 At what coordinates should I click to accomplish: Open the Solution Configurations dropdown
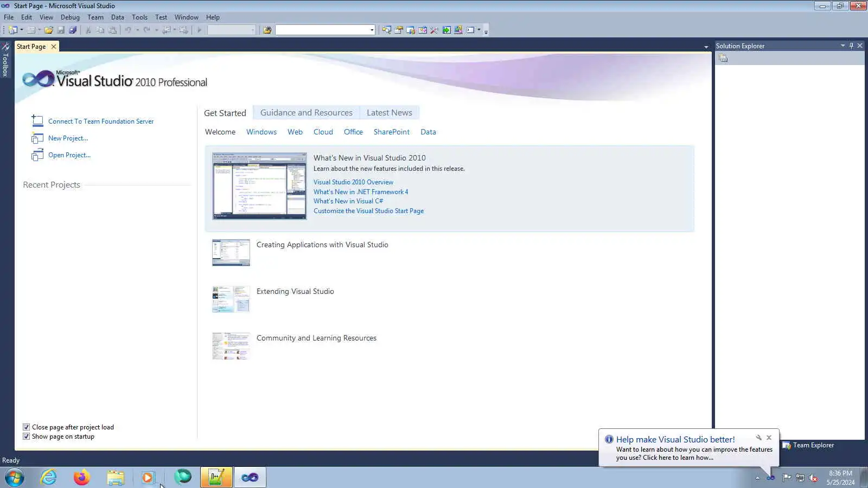(x=253, y=30)
